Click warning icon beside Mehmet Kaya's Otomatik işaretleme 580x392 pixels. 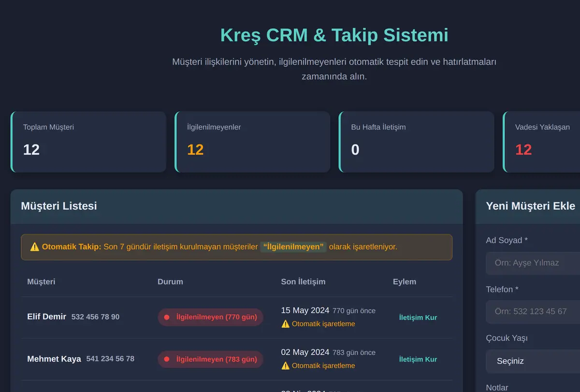[286, 366]
